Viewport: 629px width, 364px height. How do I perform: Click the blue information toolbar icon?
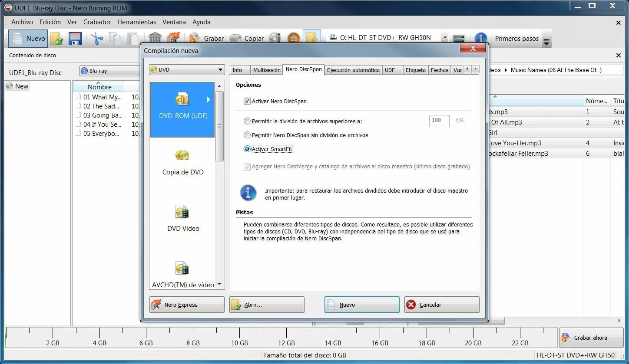(480, 38)
